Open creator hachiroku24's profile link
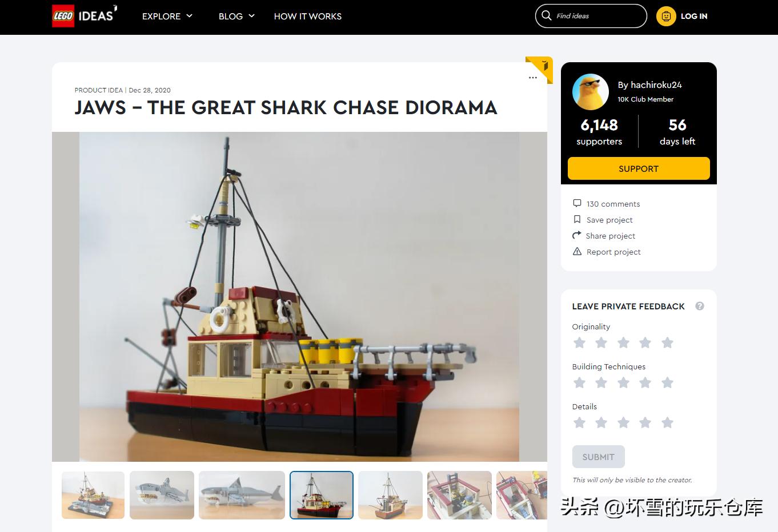Screen dimensions: 778x532 649,84
